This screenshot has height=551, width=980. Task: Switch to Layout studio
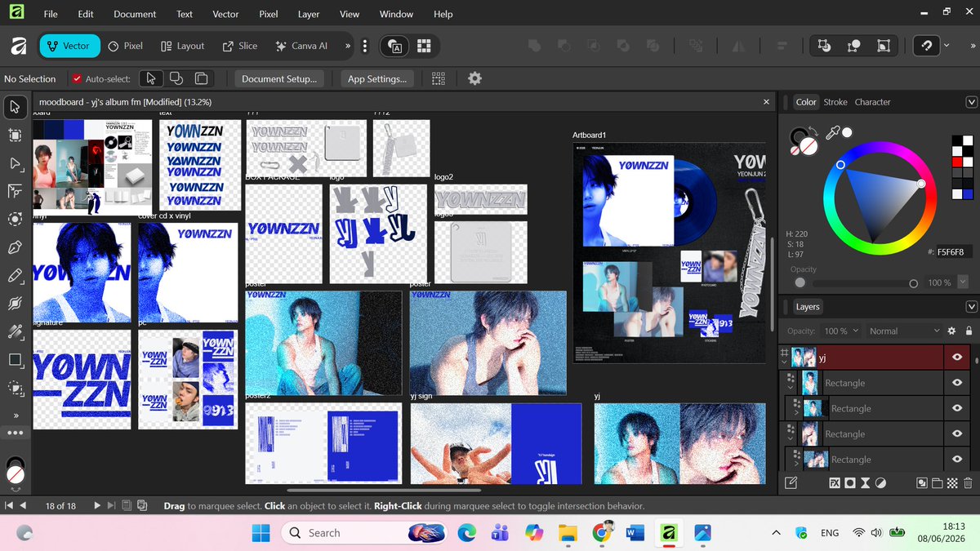pyautogui.click(x=182, y=46)
